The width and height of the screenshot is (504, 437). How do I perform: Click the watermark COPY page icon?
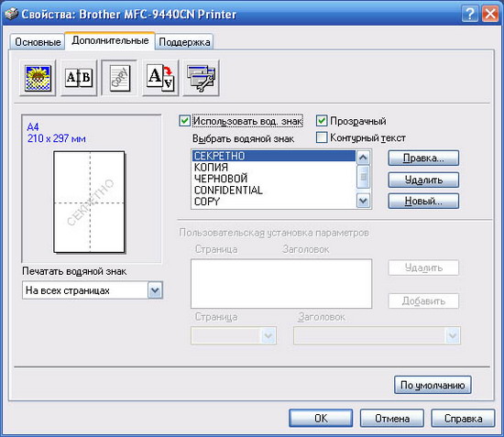coord(119,78)
